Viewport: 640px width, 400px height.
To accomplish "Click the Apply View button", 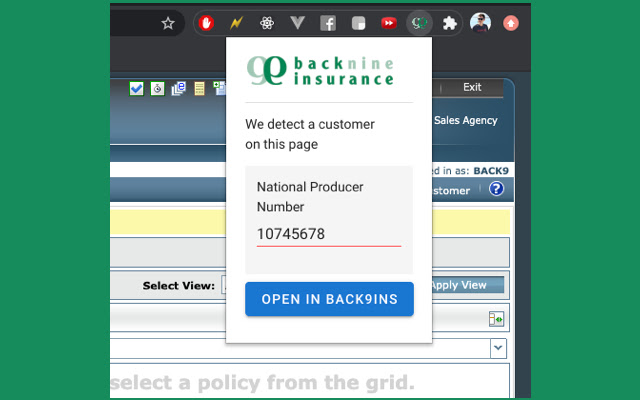I will 467,285.
